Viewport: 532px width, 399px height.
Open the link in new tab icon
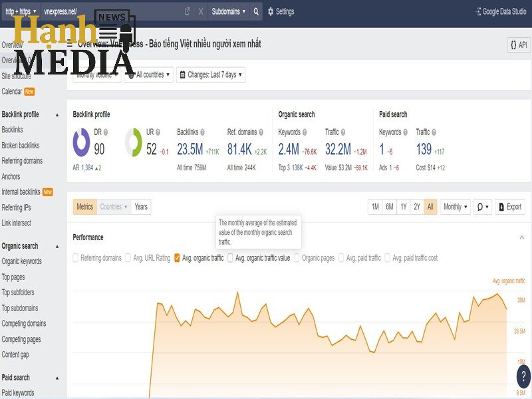(188, 12)
